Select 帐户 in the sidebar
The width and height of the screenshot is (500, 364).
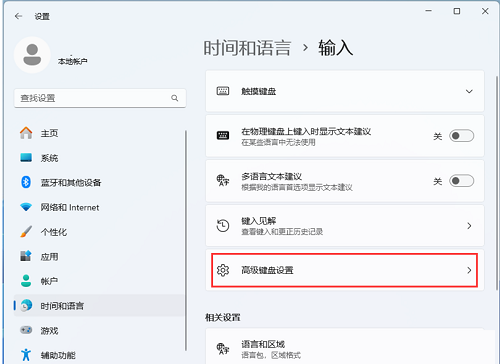(x=99, y=281)
